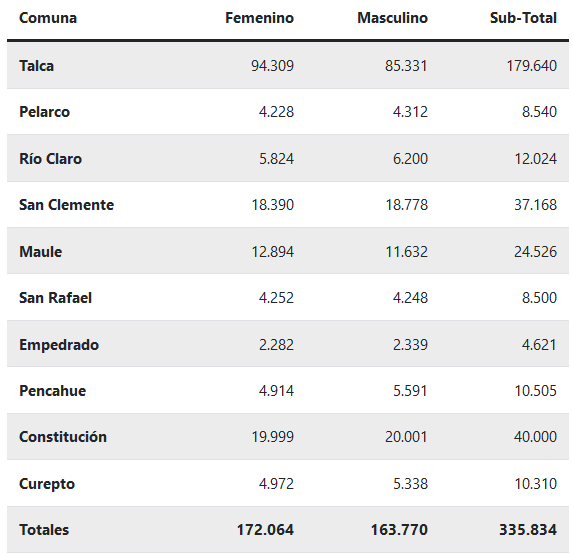Select the Río Claro row label
Viewport: 573px width, 556px height.
point(50,159)
